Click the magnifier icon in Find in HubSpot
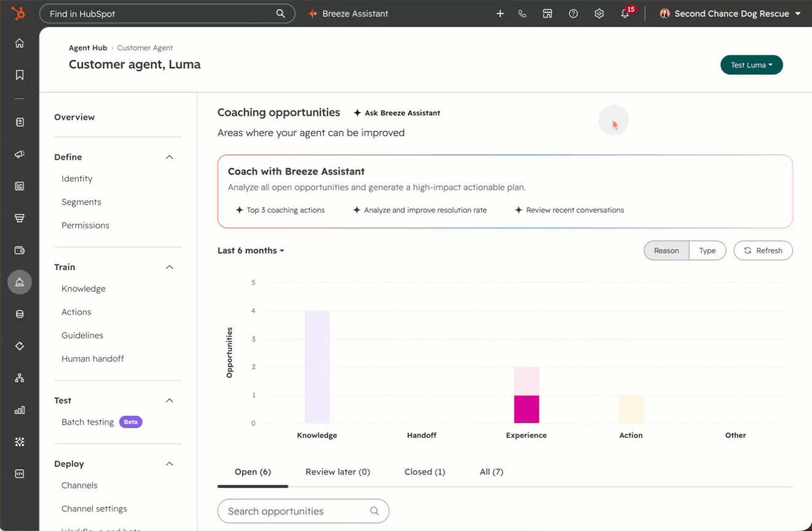The width and height of the screenshot is (812, 531). coord(281,14)
